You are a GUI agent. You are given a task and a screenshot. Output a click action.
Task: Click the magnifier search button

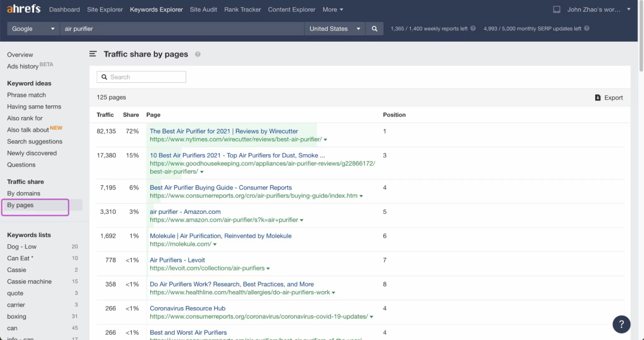[374, 29]
